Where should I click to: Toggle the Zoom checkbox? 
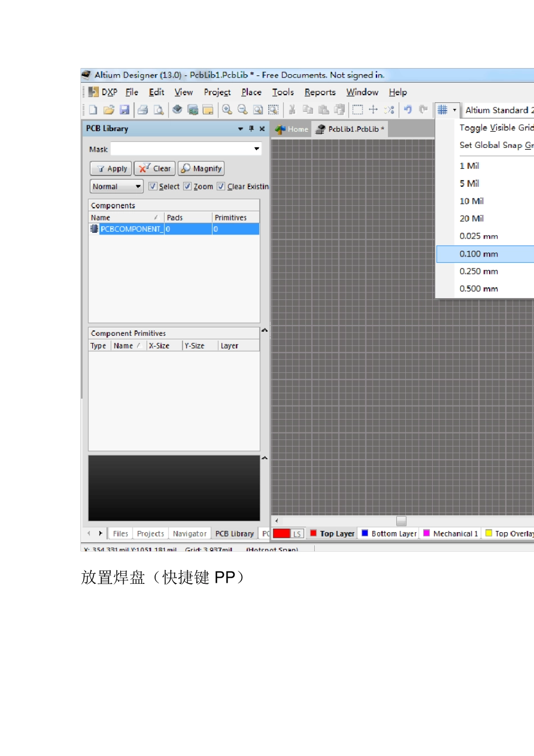point(187,186)
